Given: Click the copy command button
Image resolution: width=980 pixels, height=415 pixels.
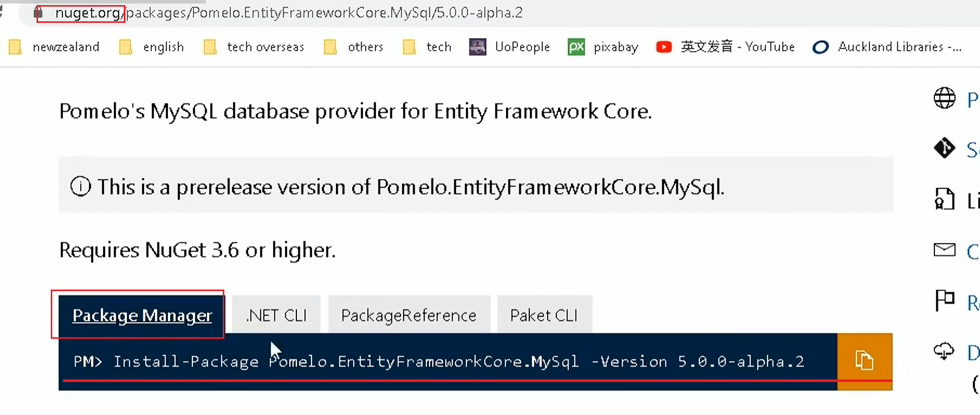Looking at the screenshot, I should click(x=864, y=361).
